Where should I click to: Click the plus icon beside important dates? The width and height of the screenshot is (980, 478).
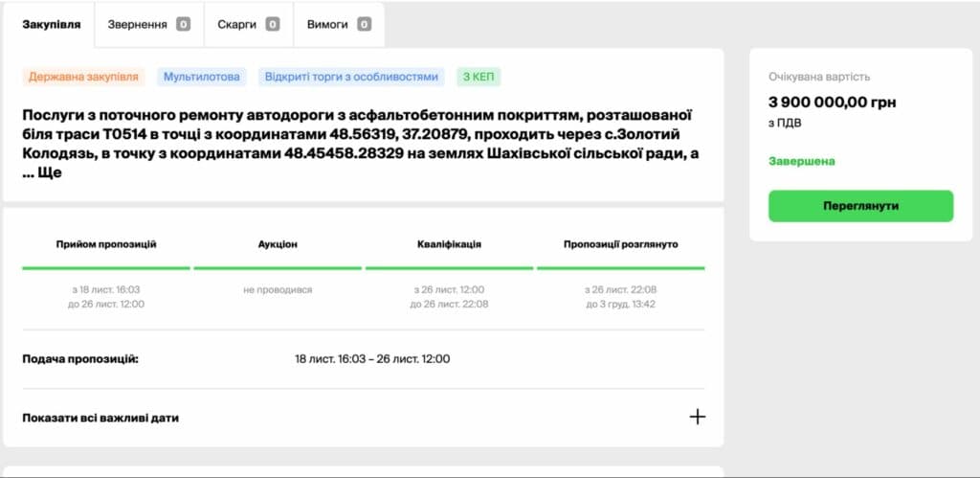pos(698,417)
